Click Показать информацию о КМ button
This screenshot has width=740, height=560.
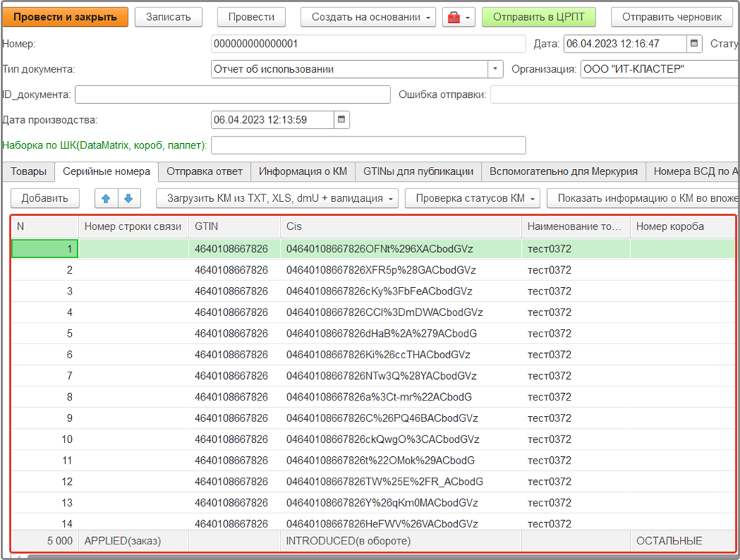click(644, 199)
